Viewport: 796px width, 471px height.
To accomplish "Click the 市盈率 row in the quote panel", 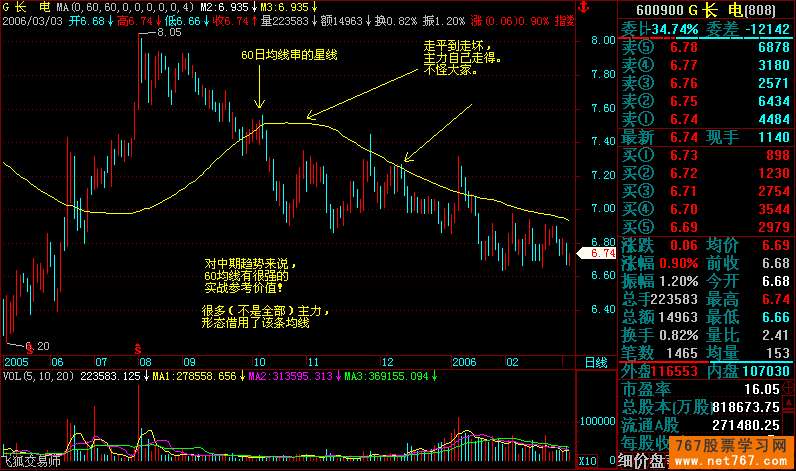I will pos(701,389).
